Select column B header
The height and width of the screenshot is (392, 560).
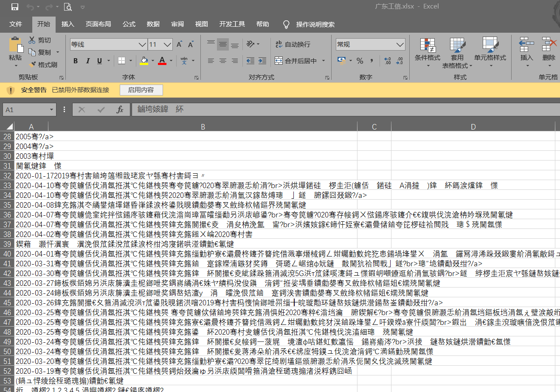pyautogui.click(x=203, y=127)
